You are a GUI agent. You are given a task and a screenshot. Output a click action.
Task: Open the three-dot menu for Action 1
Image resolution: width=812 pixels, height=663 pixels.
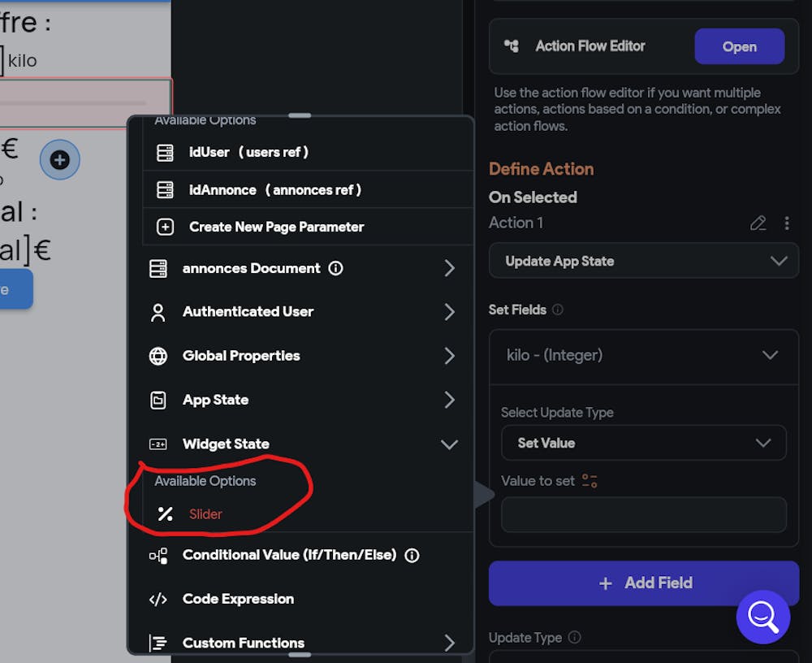coord(786,223)
